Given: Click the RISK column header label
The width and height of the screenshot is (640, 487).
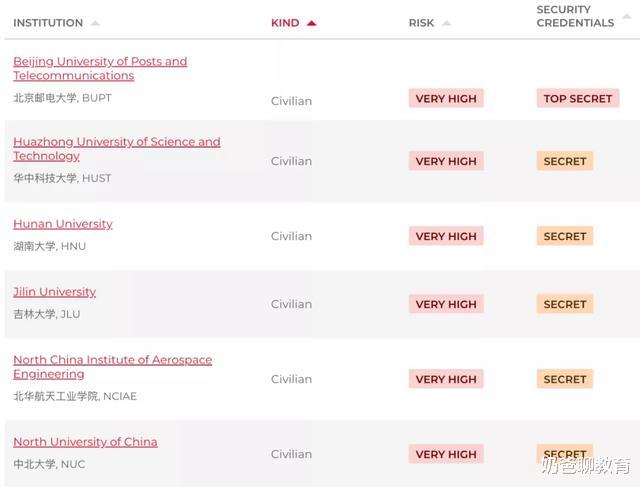Looking at the screenshot, I should (421, 23).
